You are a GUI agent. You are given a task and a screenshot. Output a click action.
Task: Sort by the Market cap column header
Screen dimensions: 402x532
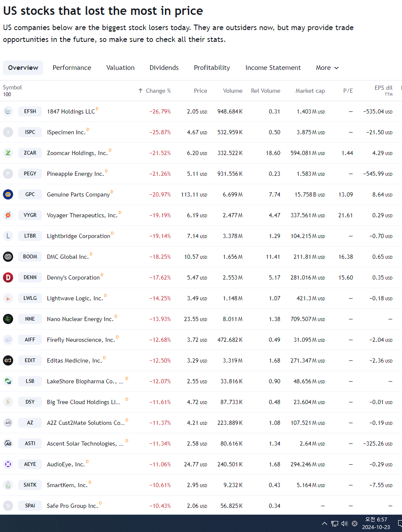[x=310, y=91]
